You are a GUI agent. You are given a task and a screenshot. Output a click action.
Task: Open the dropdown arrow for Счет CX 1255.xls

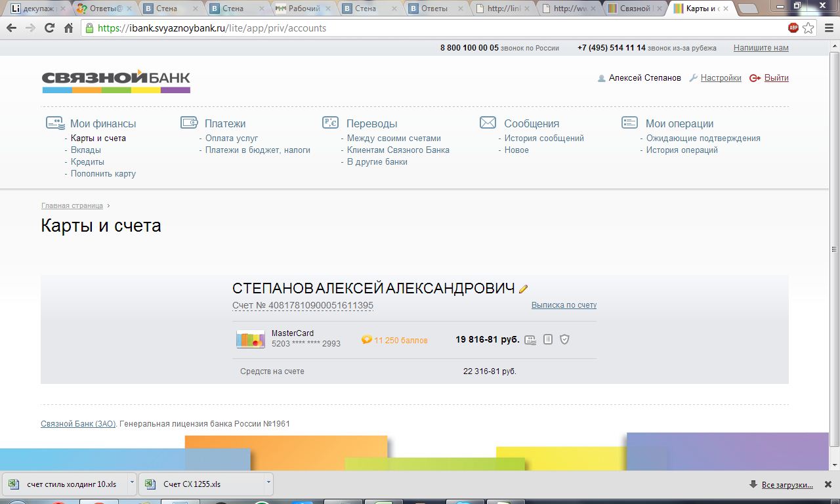(x=268, y=484)
